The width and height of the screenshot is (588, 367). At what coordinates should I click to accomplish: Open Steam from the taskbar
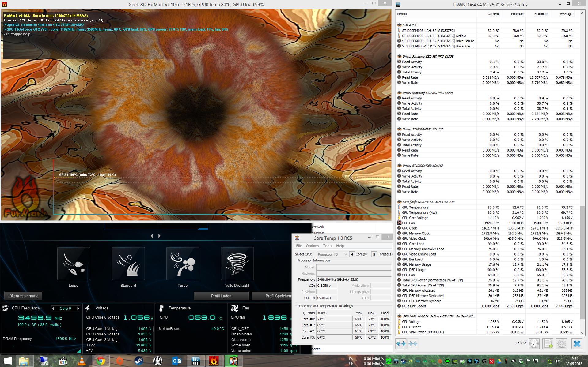click(138, 361)
